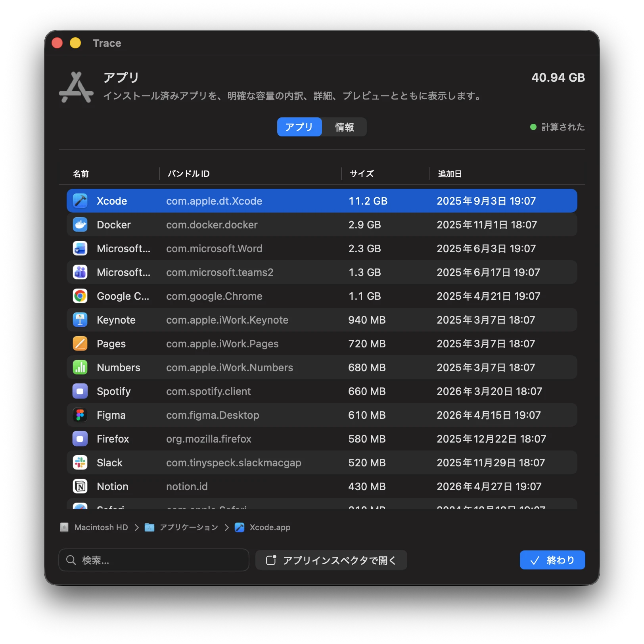The image size is (644, 644).
Task: Click the Slack app icon
Action: (80, 463)
